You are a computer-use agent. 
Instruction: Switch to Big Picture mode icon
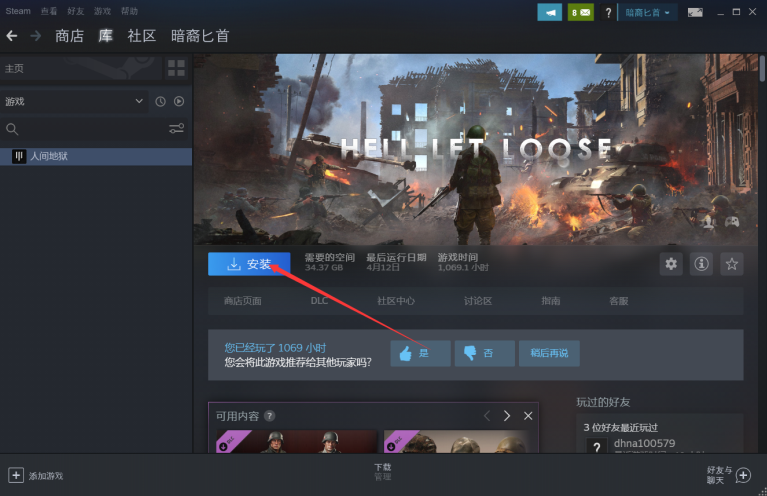pos(695,12)
